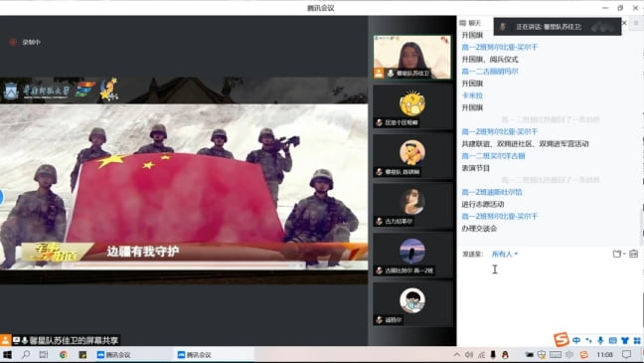The height and width of the screenshot is (363, 644).
Task: Select the top participant video thumbnail
Action: (412, 57)
